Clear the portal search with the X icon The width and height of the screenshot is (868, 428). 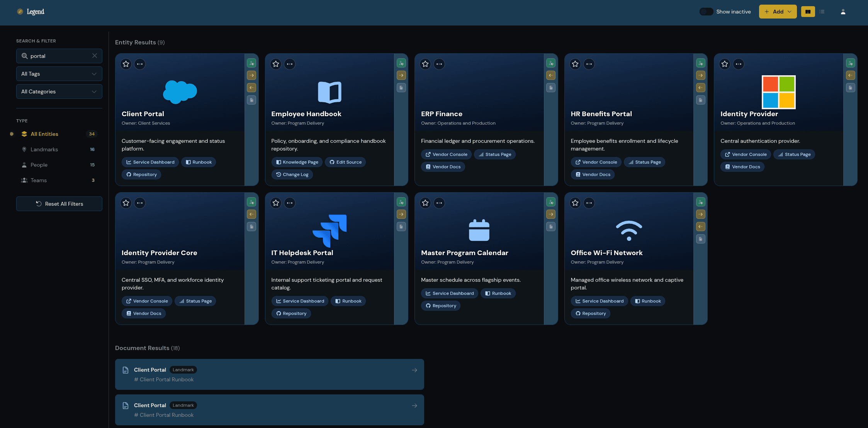coord(95,56)
